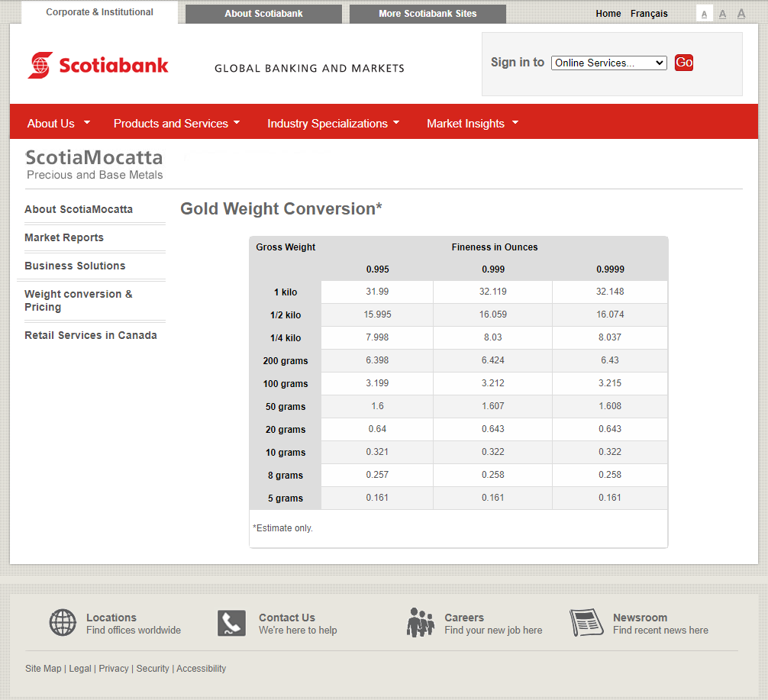Open the About Scotiabank tab
This screenshot has width=768, height=700.
263,14
